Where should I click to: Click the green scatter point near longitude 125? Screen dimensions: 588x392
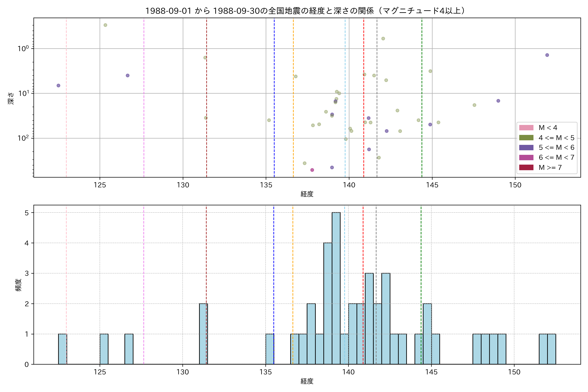tap(105, 25)
